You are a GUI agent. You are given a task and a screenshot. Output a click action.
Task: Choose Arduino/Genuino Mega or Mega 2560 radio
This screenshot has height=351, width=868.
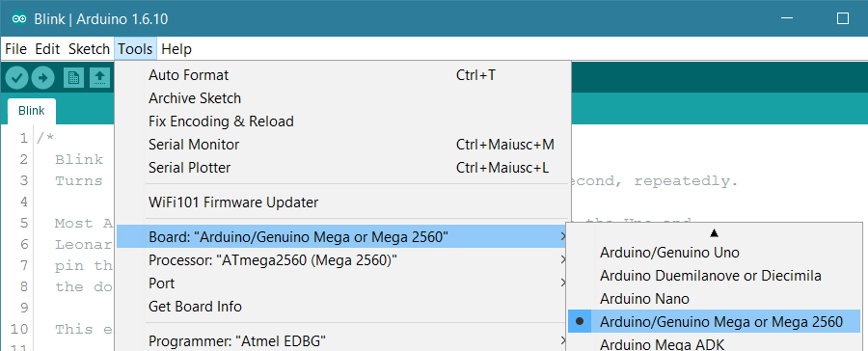715,321
